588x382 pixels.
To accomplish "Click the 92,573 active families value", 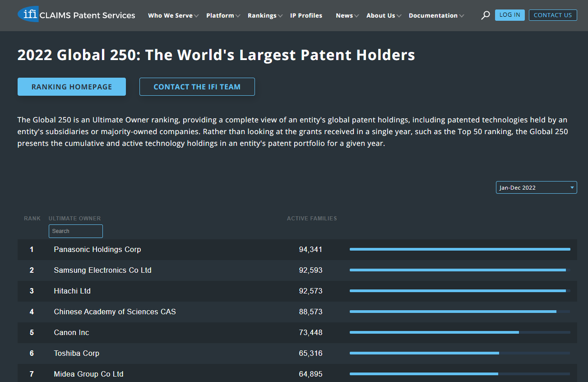I will coord(310,291).
